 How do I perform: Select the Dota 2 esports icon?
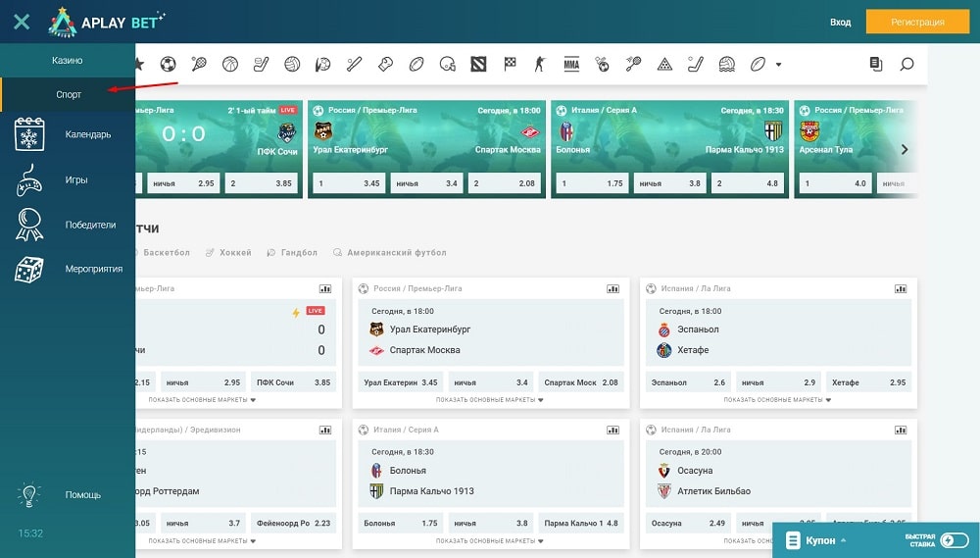(x=478, y=64)
